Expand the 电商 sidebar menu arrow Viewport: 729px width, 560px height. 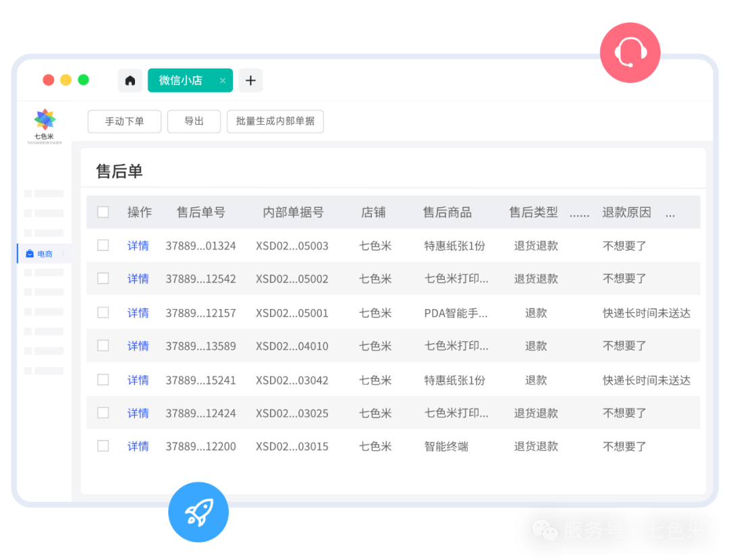point(63,254)
